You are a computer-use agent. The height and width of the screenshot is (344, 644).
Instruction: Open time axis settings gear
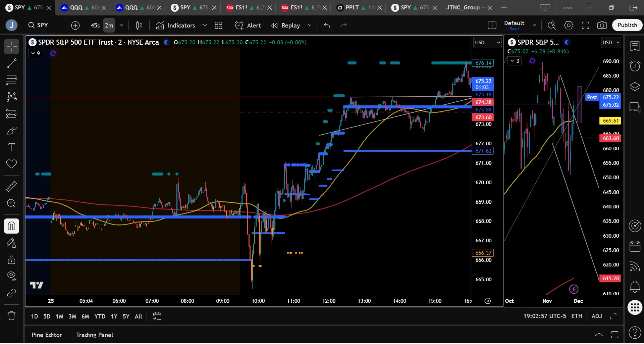(488, 301)
